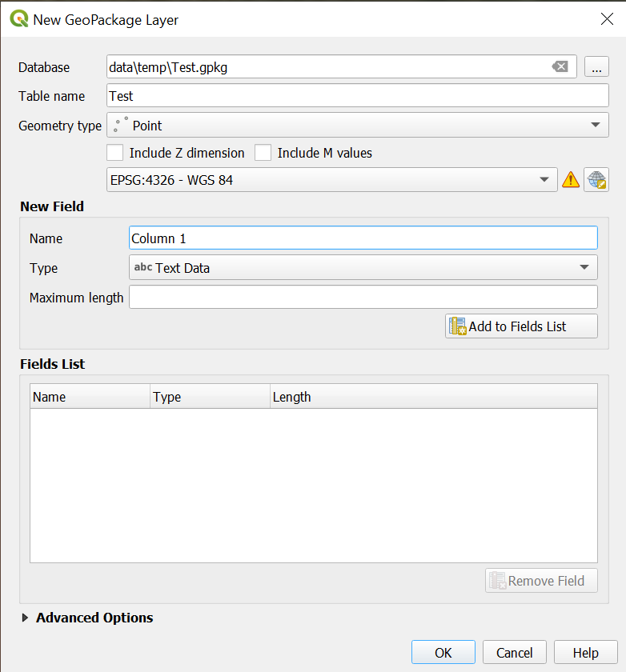The height and width of the screenshot is (672, 626).
Task: Open Help for this dialog
Action: click(585, 653)
